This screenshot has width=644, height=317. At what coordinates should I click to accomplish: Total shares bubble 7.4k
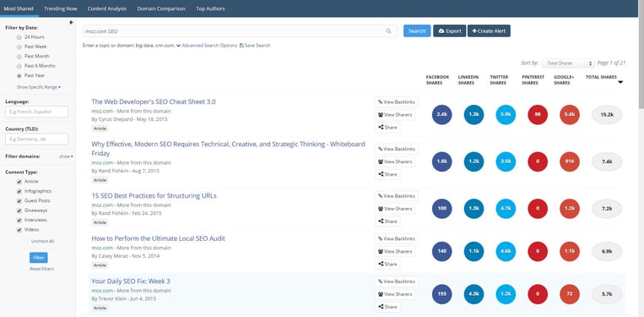[x=607, y=161]
